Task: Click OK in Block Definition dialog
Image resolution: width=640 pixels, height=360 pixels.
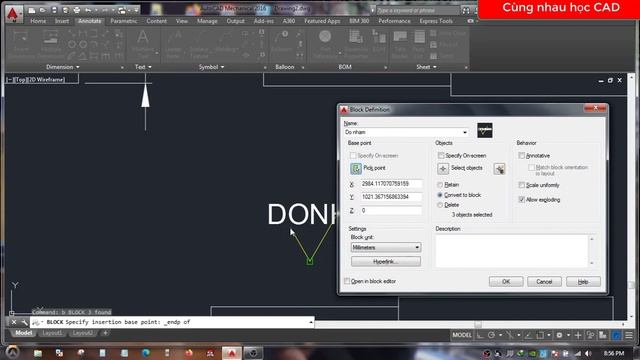Action: click(x=506, y=282)
